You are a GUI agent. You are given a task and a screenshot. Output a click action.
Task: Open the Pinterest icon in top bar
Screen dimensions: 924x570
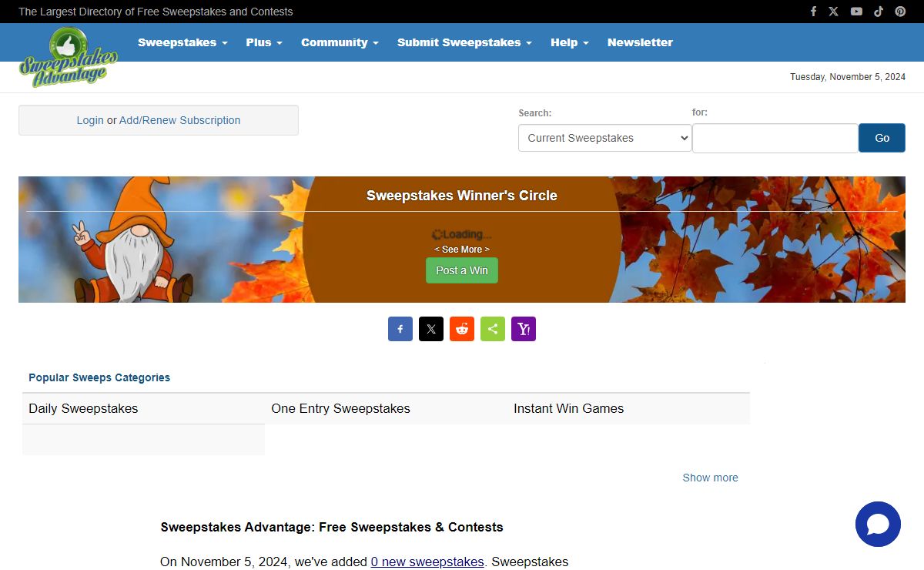coord(900,12)
